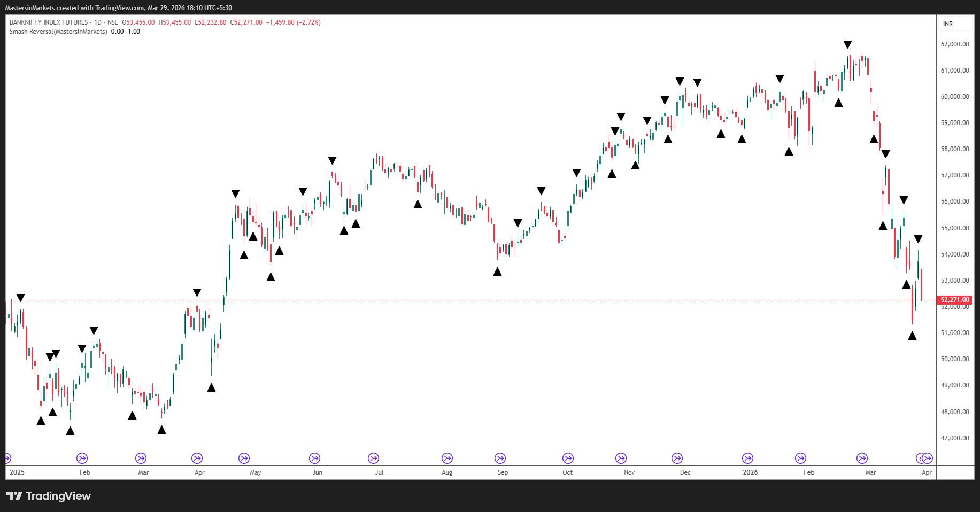The image size is (980, 512).
Task: Click the up arrow signal below the latest low
Action: (x=912, y=336)
